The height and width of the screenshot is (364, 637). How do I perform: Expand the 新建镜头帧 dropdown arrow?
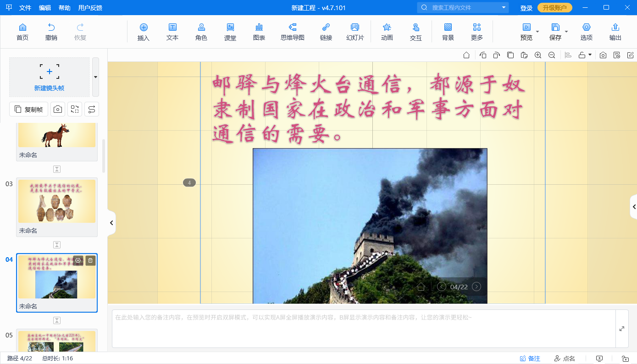[x=95, y=77]
